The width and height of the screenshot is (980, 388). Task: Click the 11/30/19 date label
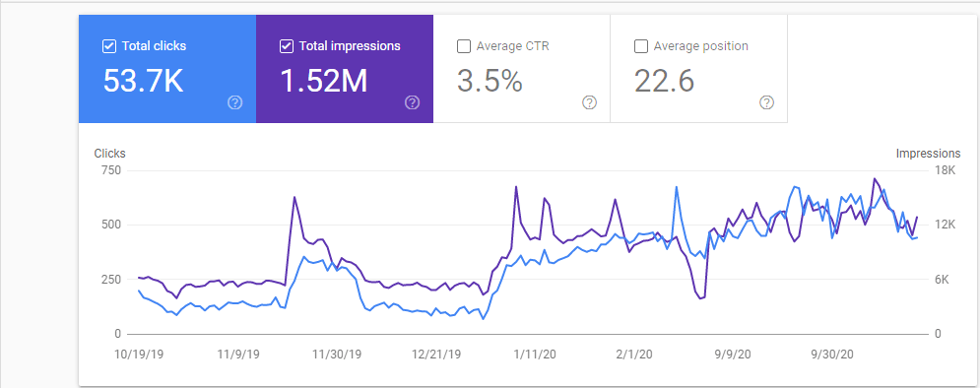pos(337,355)
